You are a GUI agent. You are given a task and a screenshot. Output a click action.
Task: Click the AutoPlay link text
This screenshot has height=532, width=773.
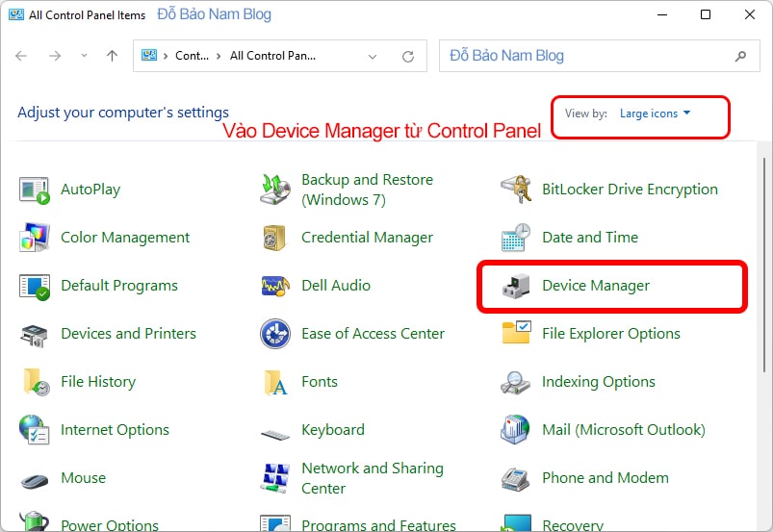tap(90, 190)
